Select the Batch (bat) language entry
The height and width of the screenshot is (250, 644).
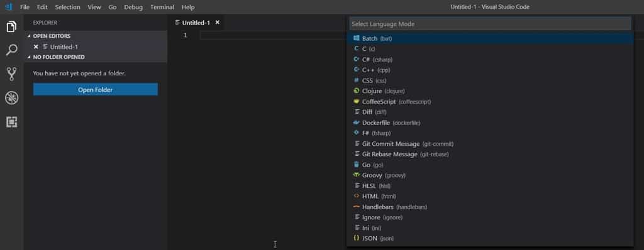coord(489,38)
